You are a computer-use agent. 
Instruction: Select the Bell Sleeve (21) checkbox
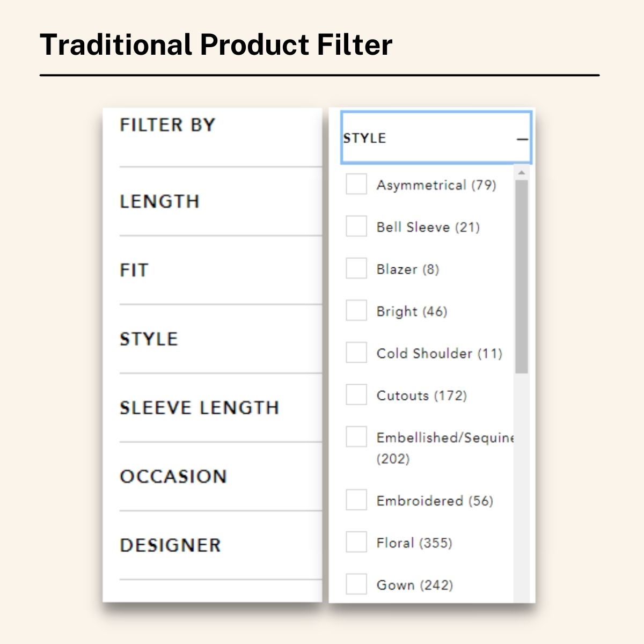click(x=356, y=226)
